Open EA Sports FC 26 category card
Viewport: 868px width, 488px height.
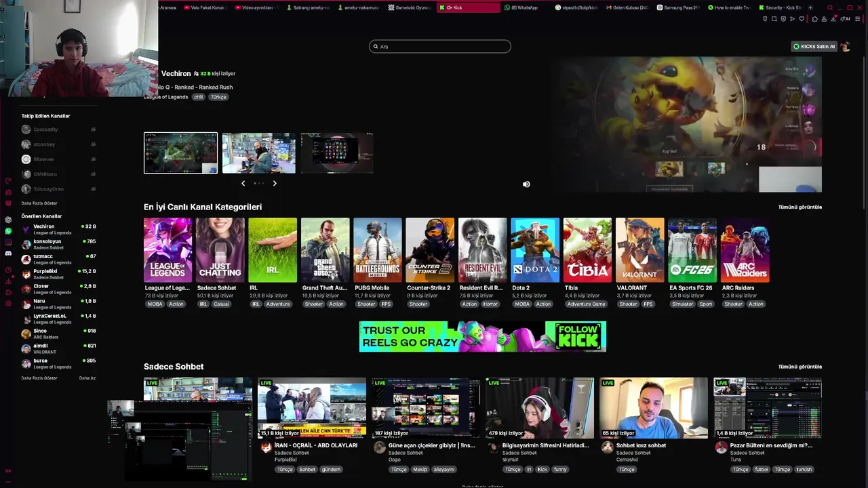(x=692, y=250)
